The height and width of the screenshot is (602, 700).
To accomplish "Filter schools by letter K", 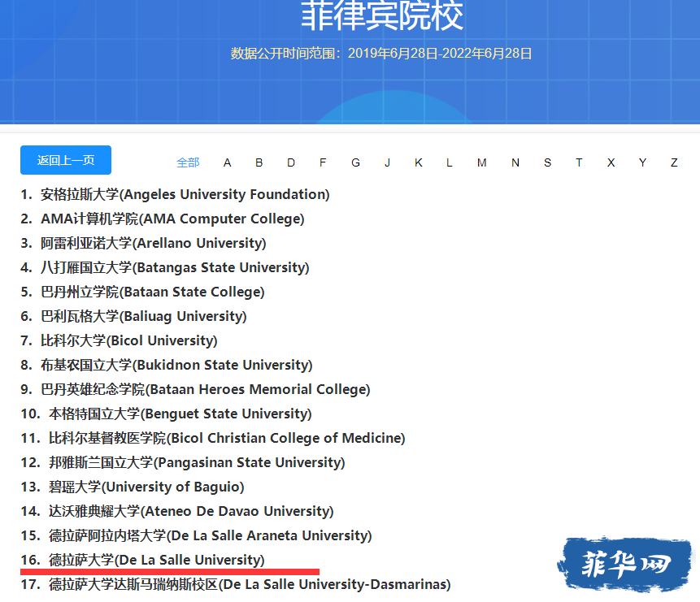I will point(419,162).
